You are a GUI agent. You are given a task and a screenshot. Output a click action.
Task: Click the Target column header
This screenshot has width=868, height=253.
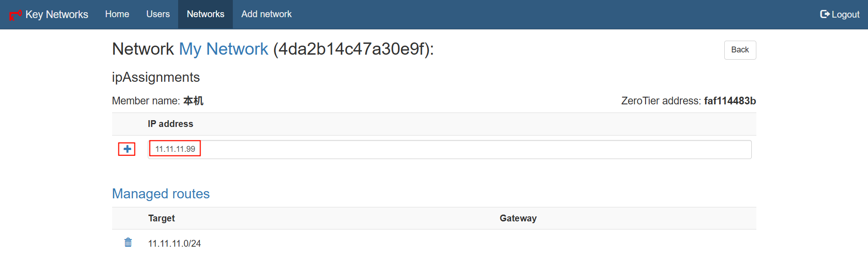pos(161,218)
